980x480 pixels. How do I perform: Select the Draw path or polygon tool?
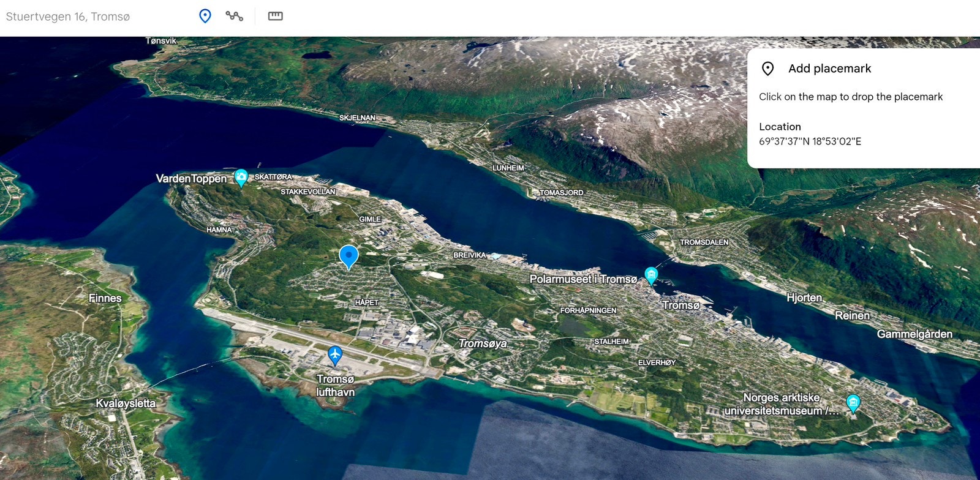(x=234, y=17)
